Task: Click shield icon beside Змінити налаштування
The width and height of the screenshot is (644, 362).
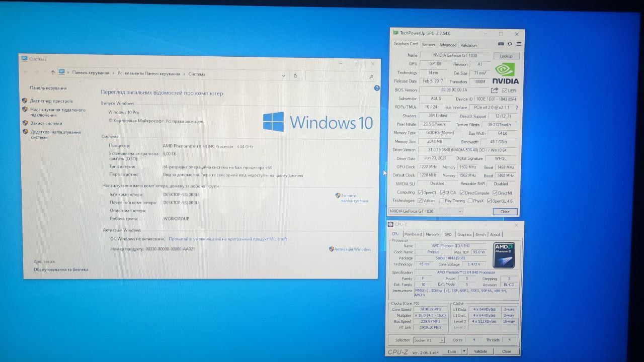Action: pos(338,196)
